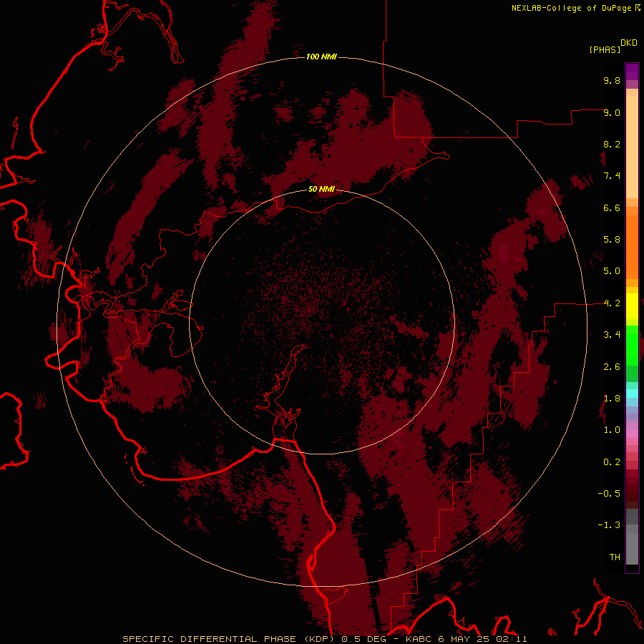This screenshot has height=644, width=644.
Task: Click the purple top of color scale
Action: coord(632,72)
